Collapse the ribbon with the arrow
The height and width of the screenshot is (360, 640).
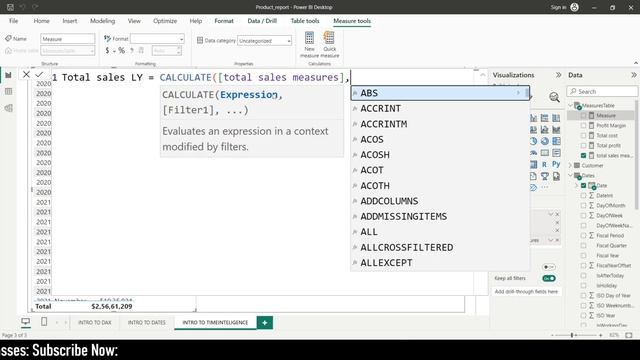pyautogui.click(x=636, y=63)
